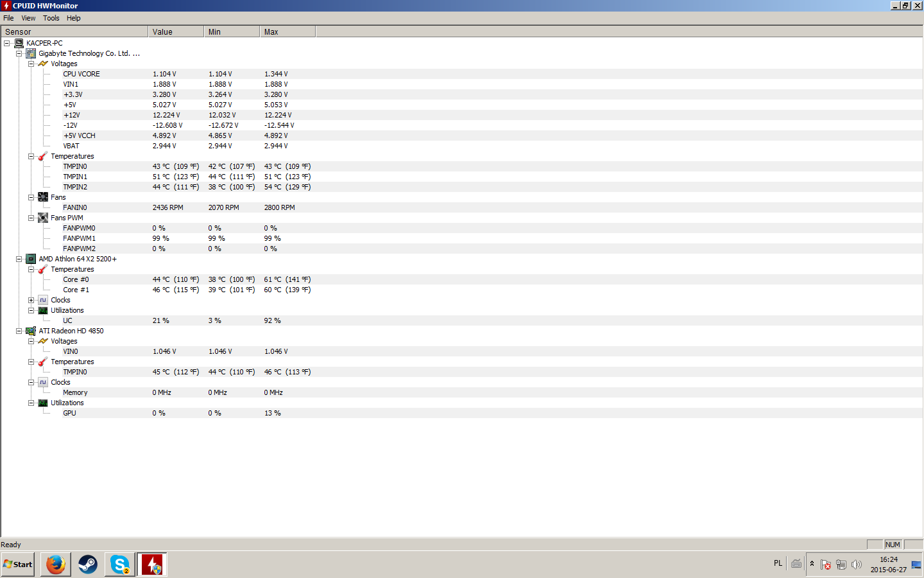Click the Clocks icon above the Memory row

click(x=43, y=382)
